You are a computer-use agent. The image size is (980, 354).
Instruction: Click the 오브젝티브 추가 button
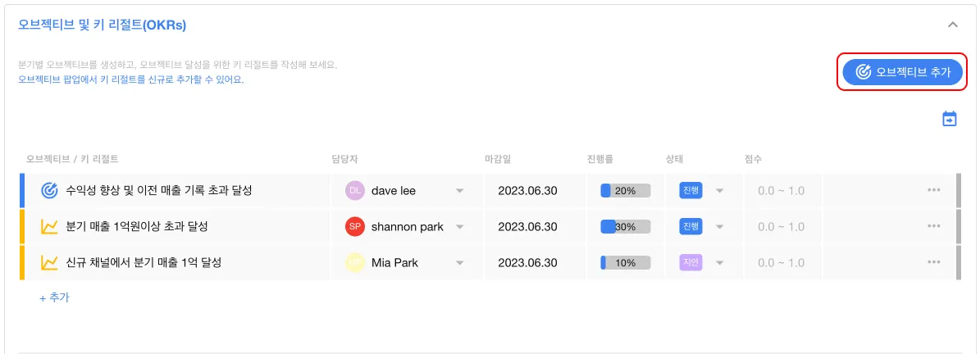coord(902,72)
